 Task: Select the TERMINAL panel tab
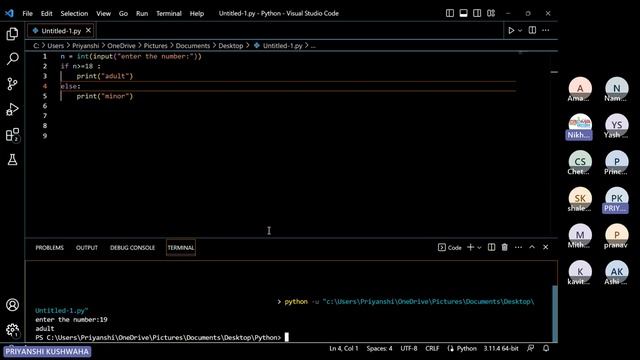tap(181, 248)
